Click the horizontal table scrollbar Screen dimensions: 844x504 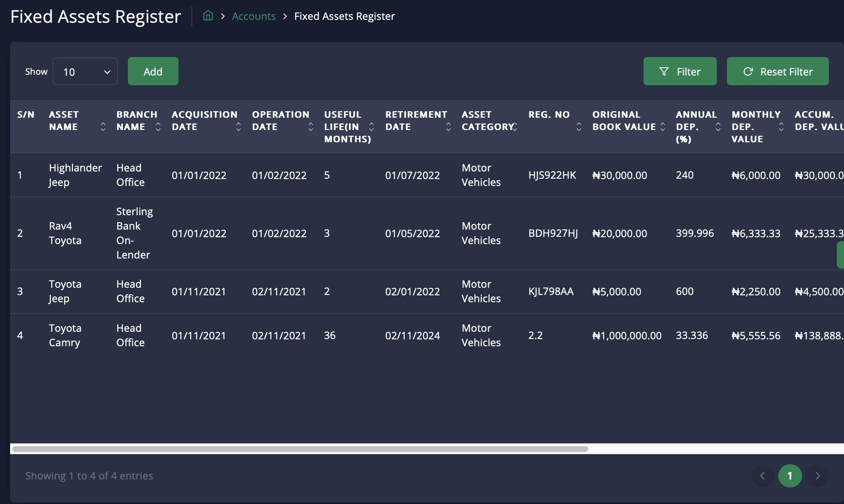click(300, 449)
